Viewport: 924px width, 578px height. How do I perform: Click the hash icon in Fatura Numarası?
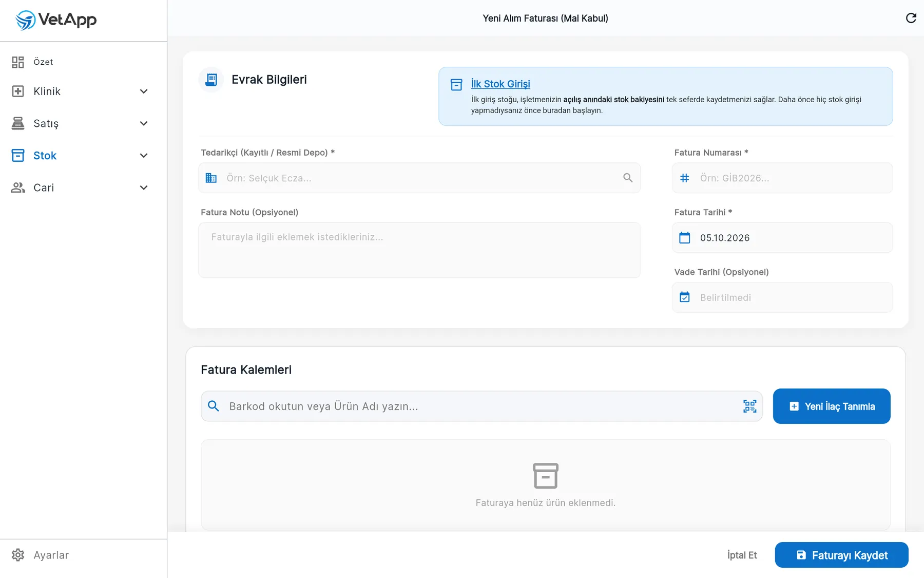685,178
